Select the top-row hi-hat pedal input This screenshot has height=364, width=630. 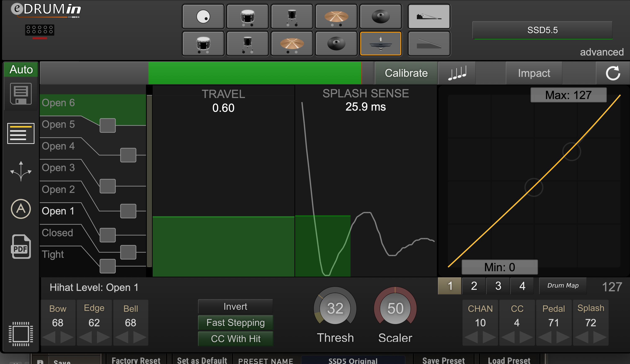pos(429,17)
